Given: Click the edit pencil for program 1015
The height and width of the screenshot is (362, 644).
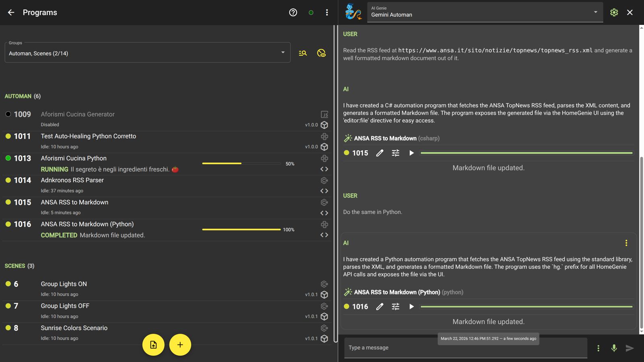Looking at the screenshot, I should tap(380, 153).
